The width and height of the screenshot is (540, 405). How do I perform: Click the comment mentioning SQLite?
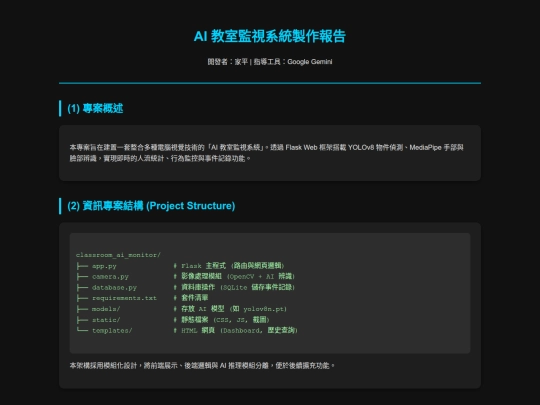point(234,287)
